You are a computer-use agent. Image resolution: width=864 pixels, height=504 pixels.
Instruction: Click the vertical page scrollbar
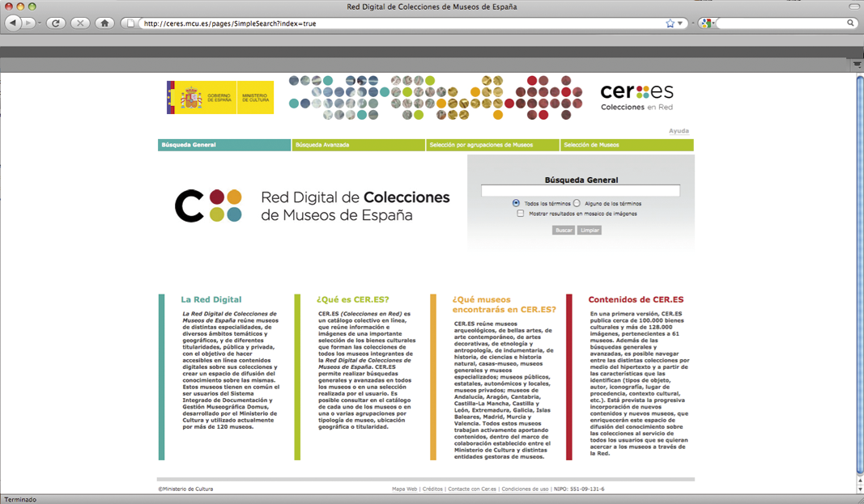pos(858,275)
